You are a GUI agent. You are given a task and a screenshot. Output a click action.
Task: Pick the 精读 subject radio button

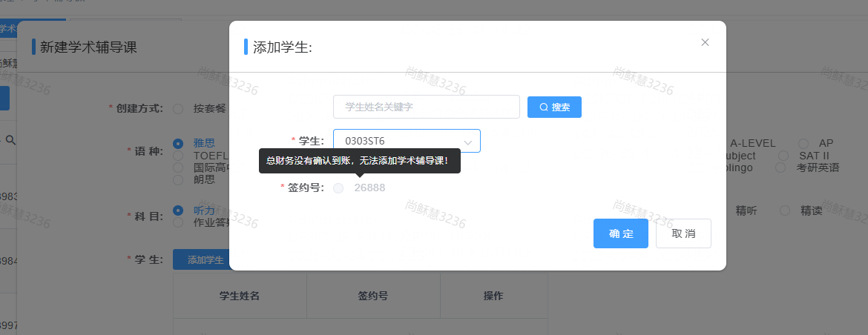785,210
